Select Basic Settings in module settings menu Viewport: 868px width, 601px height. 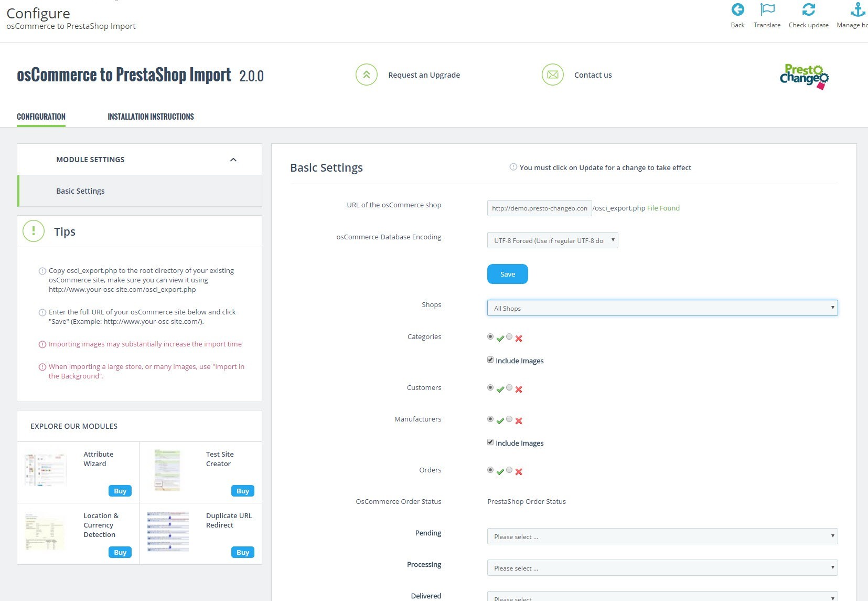[x=140, y=191]
